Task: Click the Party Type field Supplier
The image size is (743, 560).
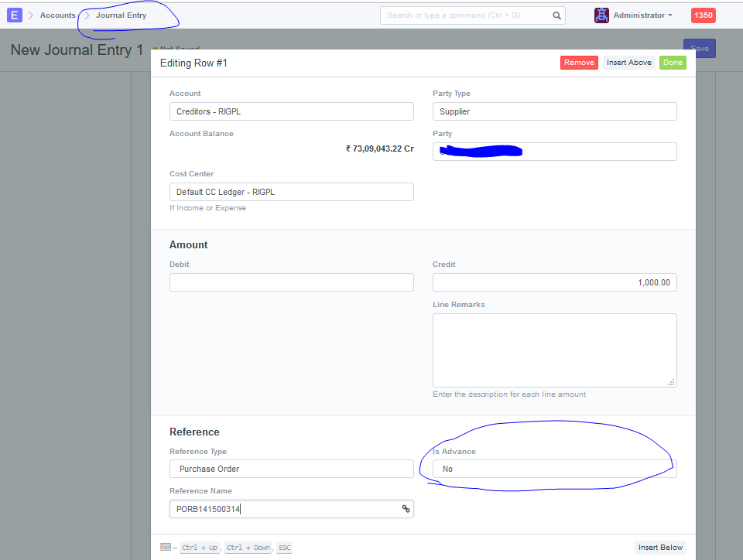Action: click(554, 111)
